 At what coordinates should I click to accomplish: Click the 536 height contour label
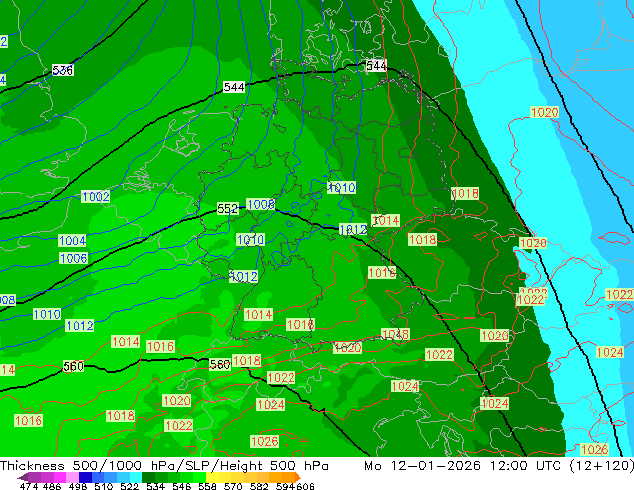[63, 70]
